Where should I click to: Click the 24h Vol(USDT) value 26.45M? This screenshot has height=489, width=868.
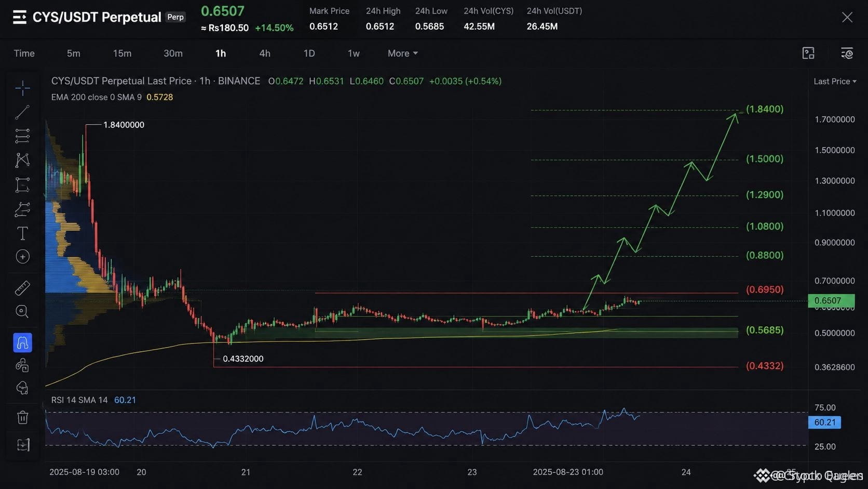click(542, 27)
